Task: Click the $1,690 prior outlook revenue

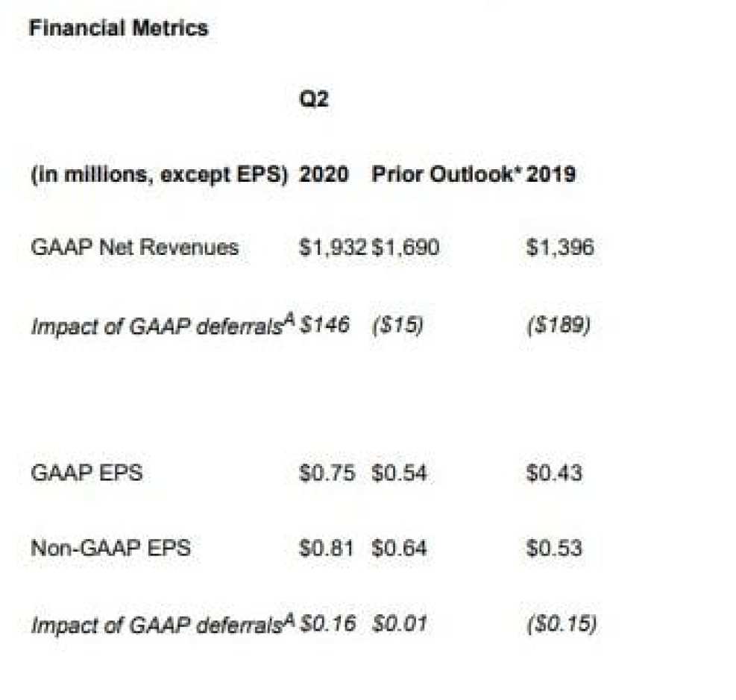Action: tap(406, 247)
